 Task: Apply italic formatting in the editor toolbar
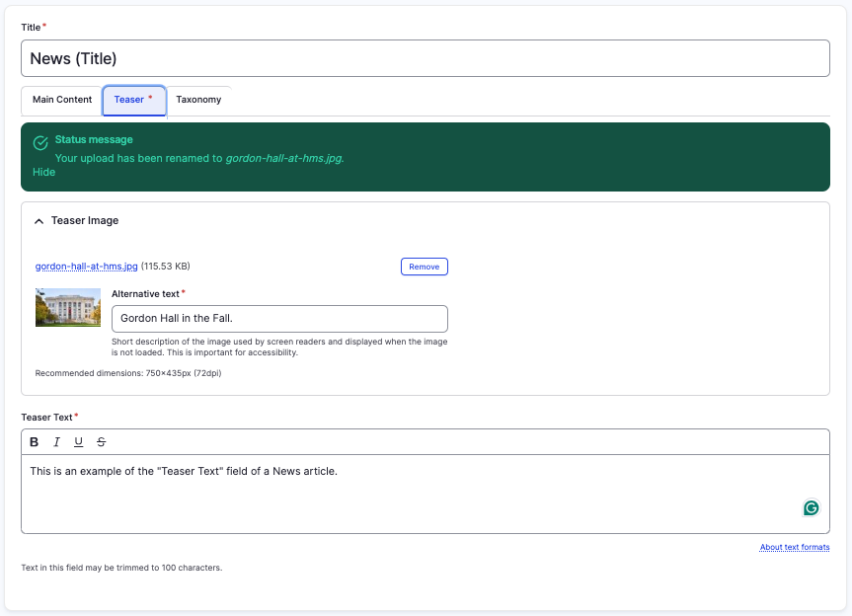click(x=56, y=442)
